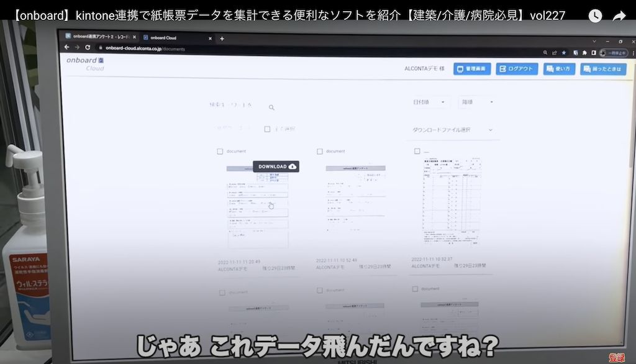Click the DOWNLOAD button
This screenshot has height=364, width=636.
276,166
